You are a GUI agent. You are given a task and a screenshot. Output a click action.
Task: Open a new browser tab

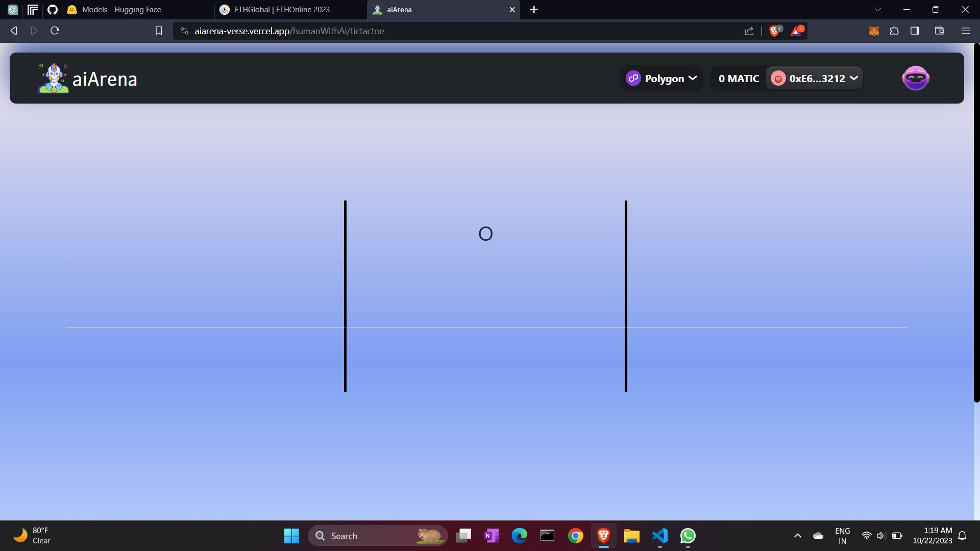[534, 10]
